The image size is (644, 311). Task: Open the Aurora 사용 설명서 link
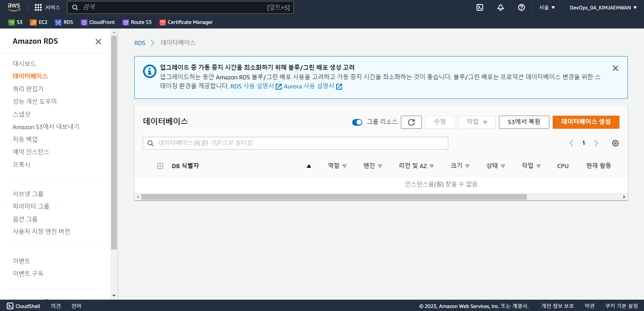click(313, 86)
